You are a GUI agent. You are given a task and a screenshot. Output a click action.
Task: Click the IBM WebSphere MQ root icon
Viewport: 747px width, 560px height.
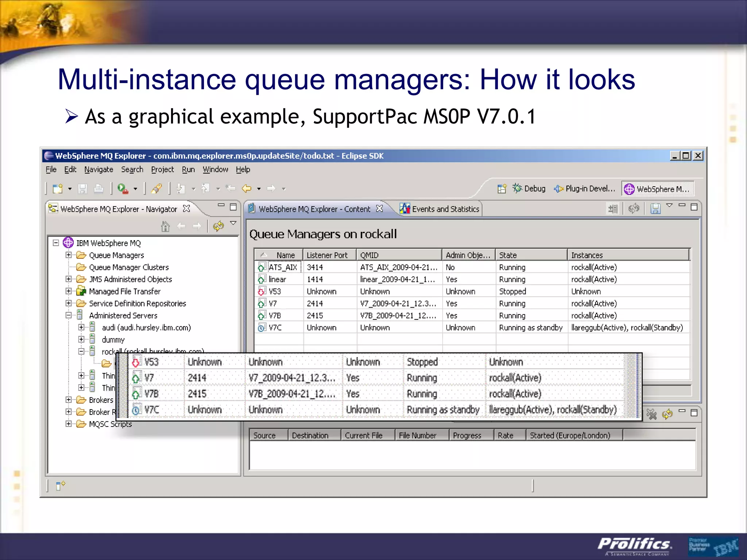tap(68, 243)
